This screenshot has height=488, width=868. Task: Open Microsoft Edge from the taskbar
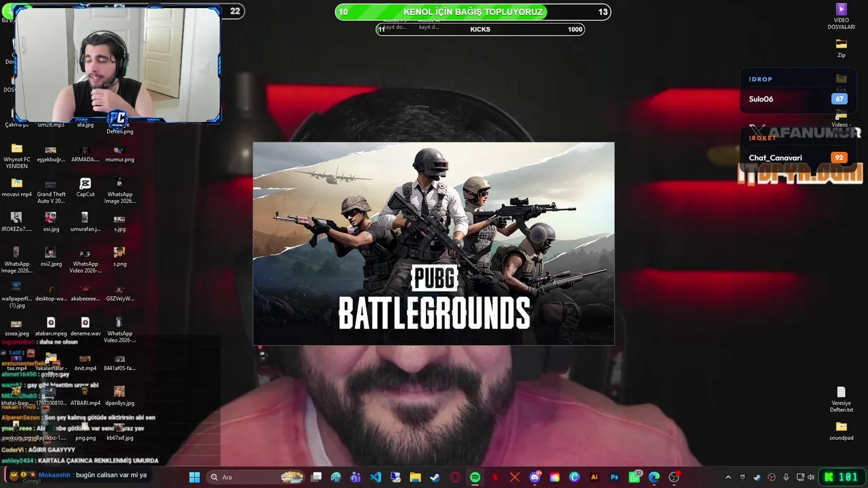coord(654,477)
